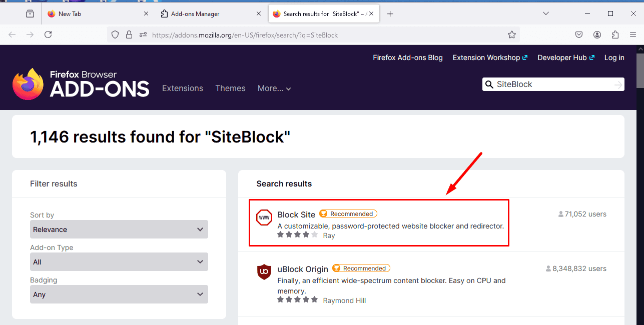Open the application hamburger menu

point(633,34)
